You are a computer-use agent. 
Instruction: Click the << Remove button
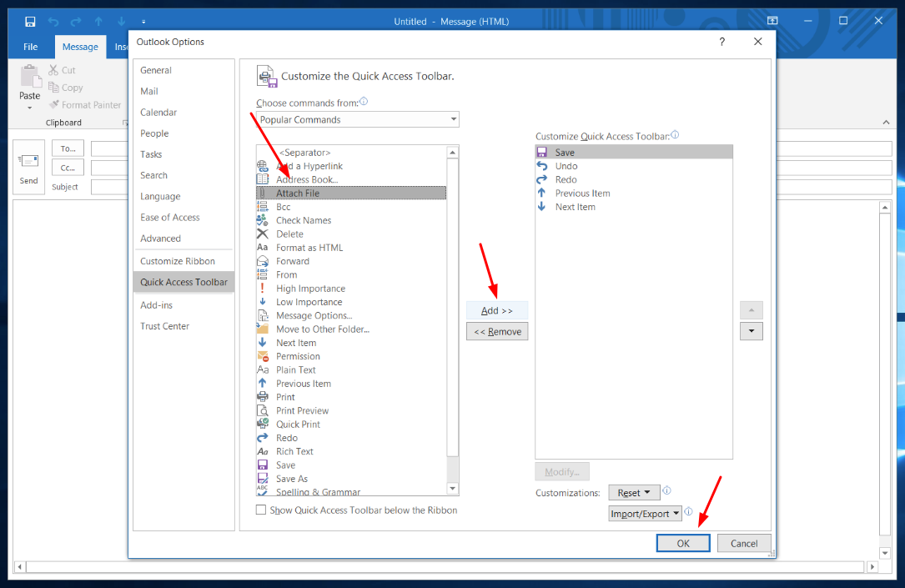coord(497,332)
